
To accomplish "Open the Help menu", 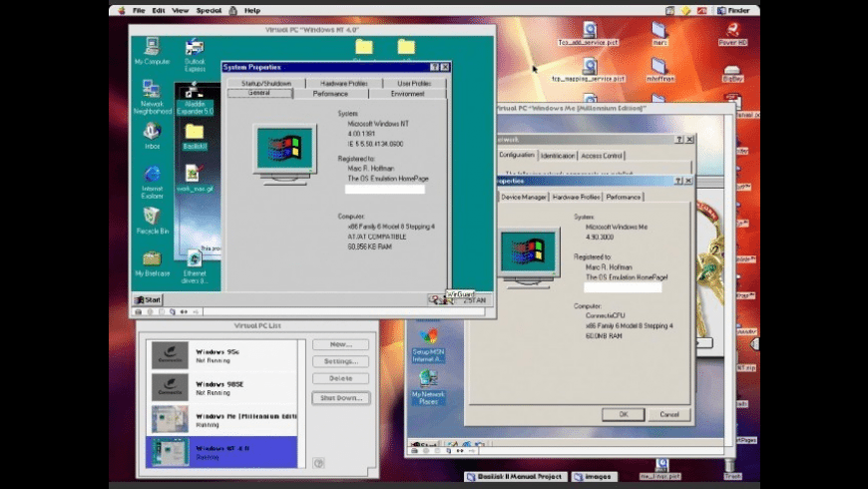I will 251,11.
